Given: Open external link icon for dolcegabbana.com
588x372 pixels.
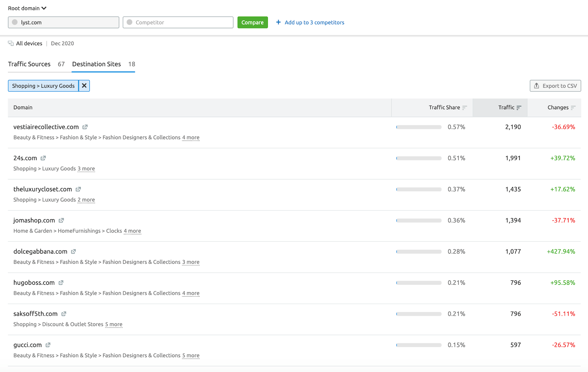Looking at the screenshot, I should [73, 252].
